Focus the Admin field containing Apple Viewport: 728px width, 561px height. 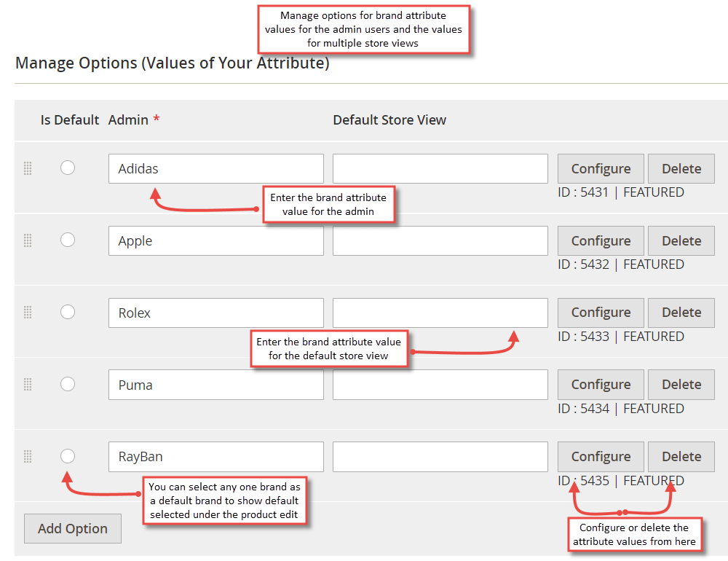pyautogui.click(x=216, y=240)
